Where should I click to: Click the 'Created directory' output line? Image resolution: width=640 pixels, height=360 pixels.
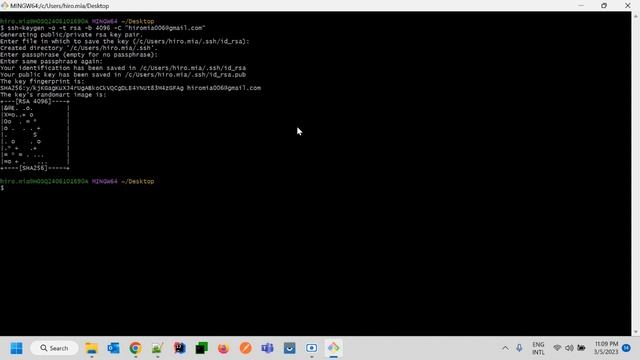[x=79, y=48]
